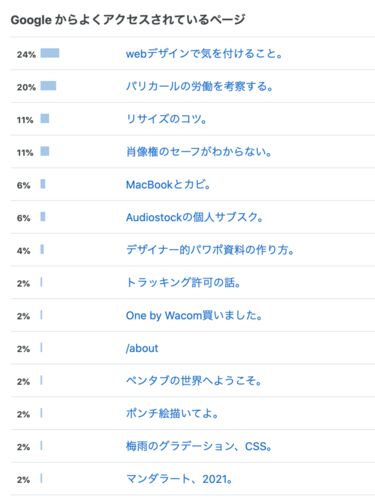Open the ペンタブの世界へようこそ。 link
Image resolution: width=375 pixels, height=500 pixels.
(194, 381)
